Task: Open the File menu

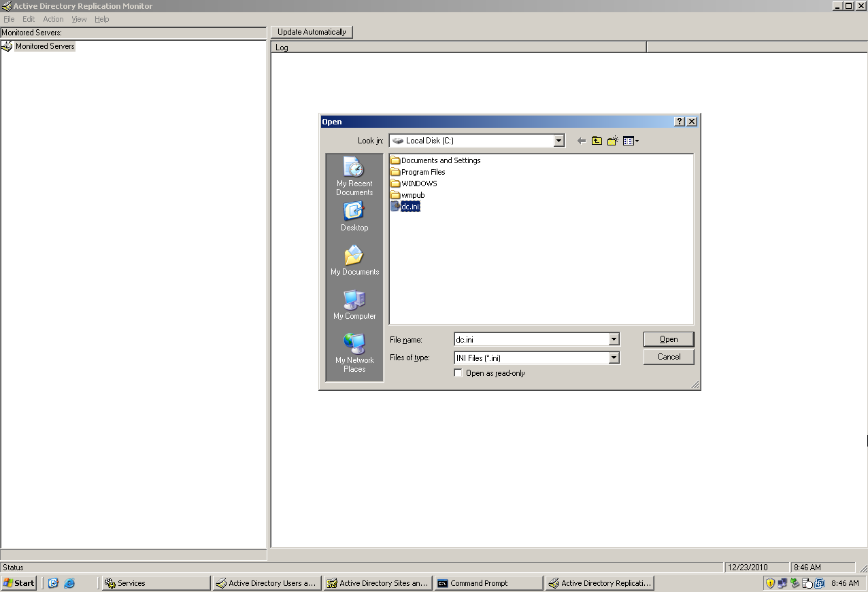Action: [x=9, y=19]
